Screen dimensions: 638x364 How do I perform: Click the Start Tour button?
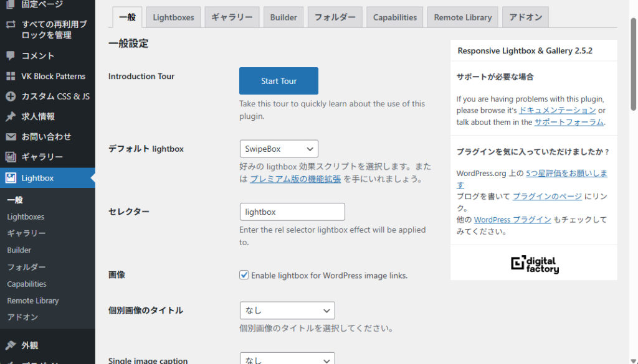(x=279, y=81)
